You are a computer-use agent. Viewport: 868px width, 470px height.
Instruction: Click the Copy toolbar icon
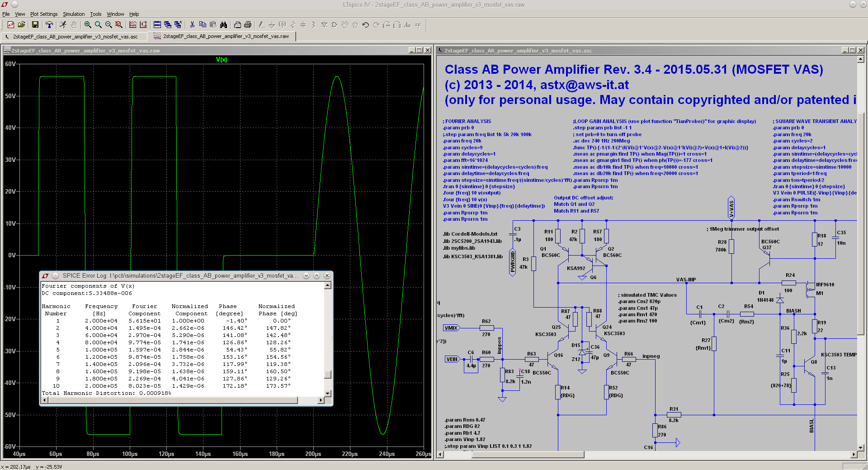203,25
